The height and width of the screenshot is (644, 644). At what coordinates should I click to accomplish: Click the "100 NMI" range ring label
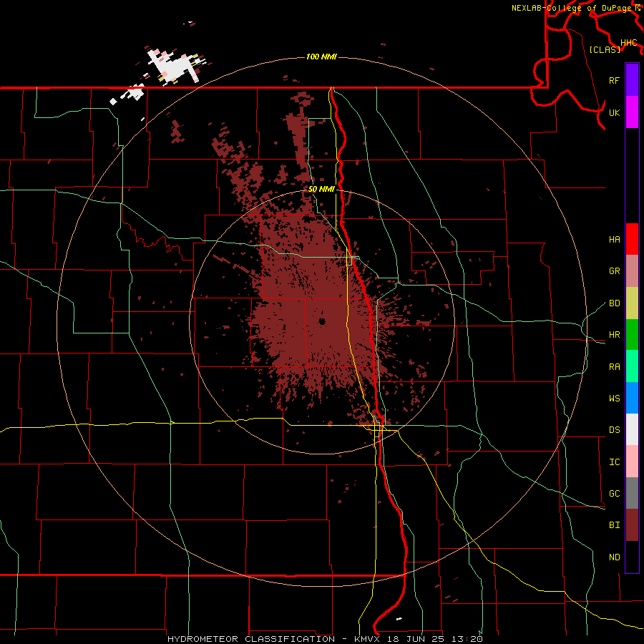pyautogui.click(x=321, y=57)
